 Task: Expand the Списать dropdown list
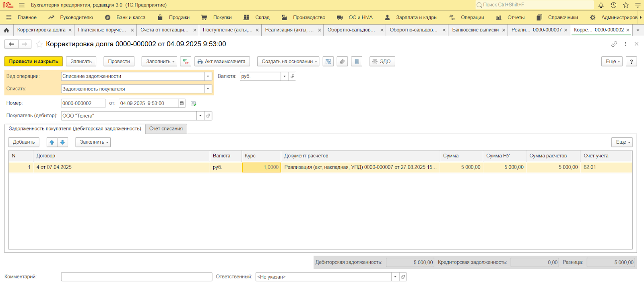[208, 89]
